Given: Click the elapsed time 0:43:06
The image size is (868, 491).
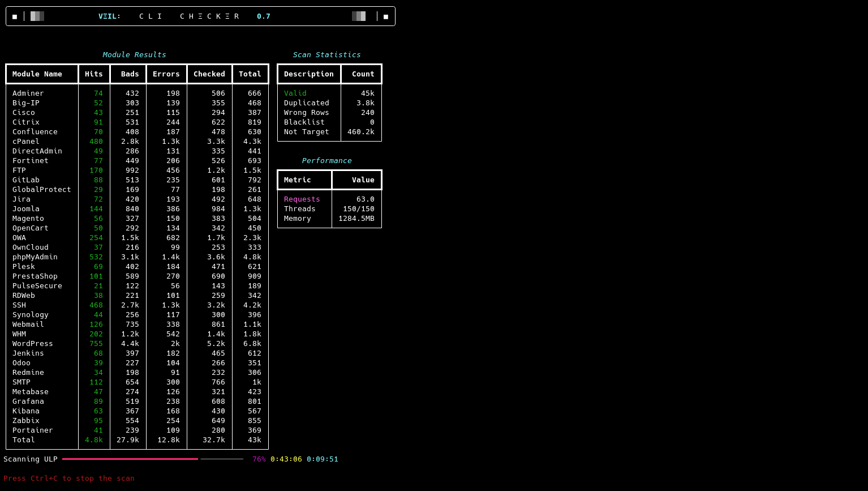Looking at the screenshot, I should tap(286, 459).
